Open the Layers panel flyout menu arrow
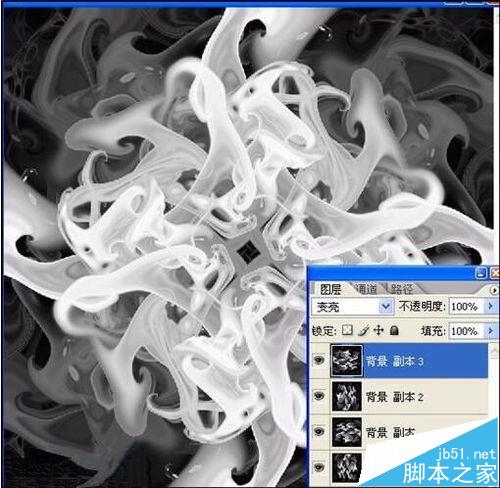 click(494, 290)
